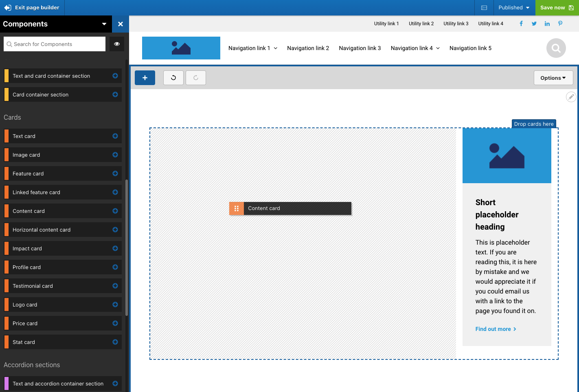Close the Components panel
This screenshot has width=579, height=392.
tap(121, 24)
